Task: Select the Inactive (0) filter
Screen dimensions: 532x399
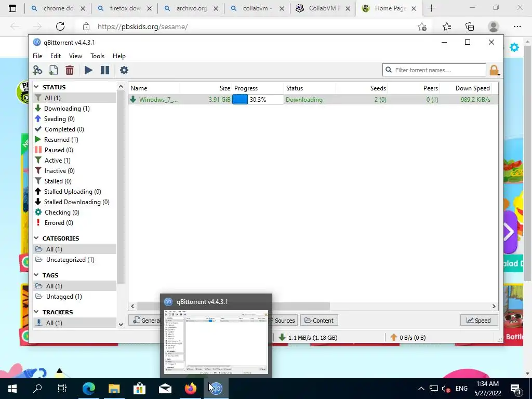Action: (x=75, y=171)
